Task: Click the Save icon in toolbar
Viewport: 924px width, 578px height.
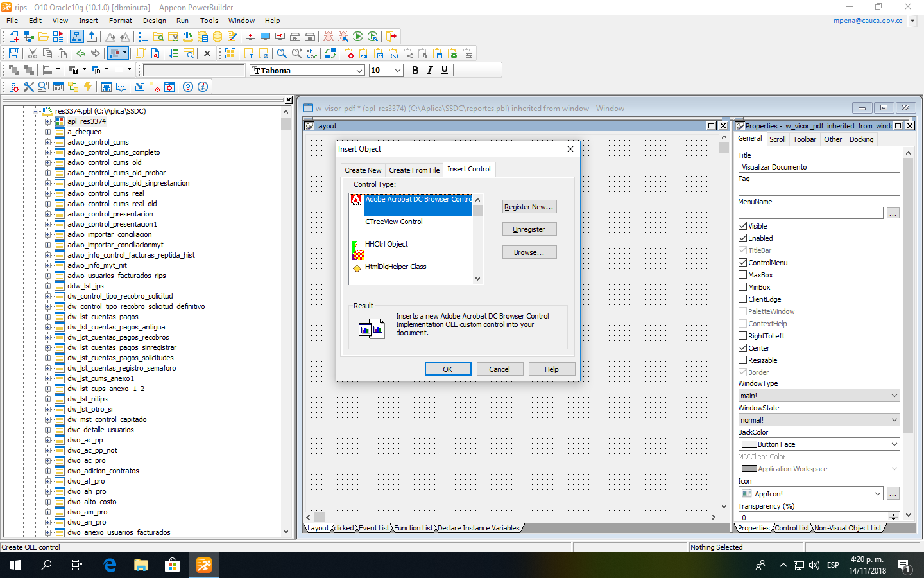Action: point(13,53)
